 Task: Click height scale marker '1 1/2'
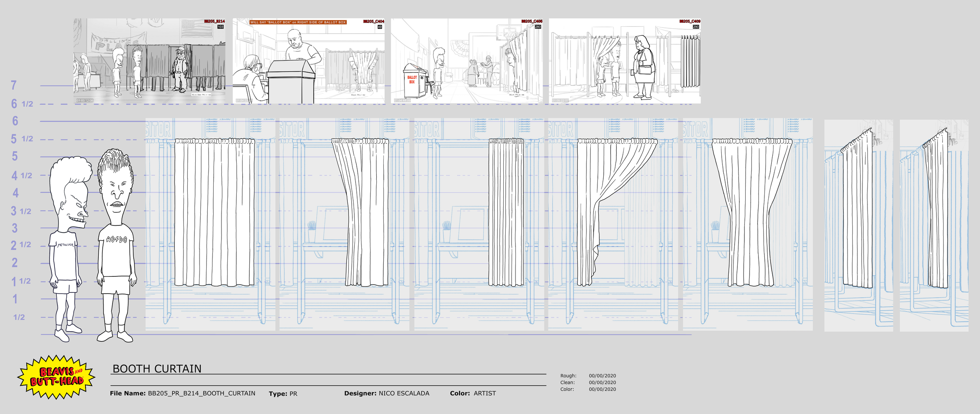(x=21, y=281)
